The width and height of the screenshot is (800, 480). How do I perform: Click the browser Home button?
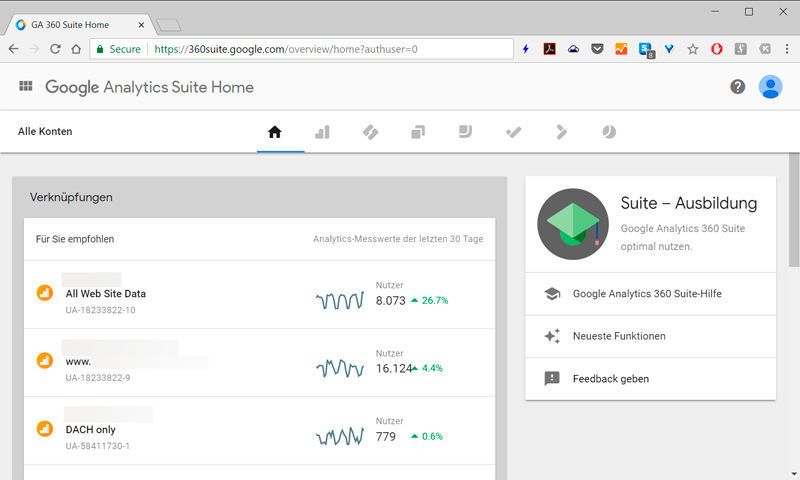76,49
